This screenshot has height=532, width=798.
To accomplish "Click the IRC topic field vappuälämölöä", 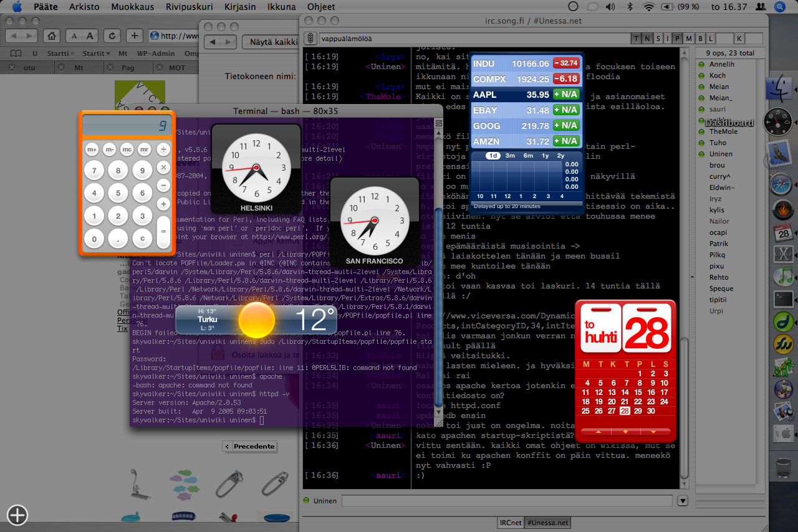I will 474,39.
